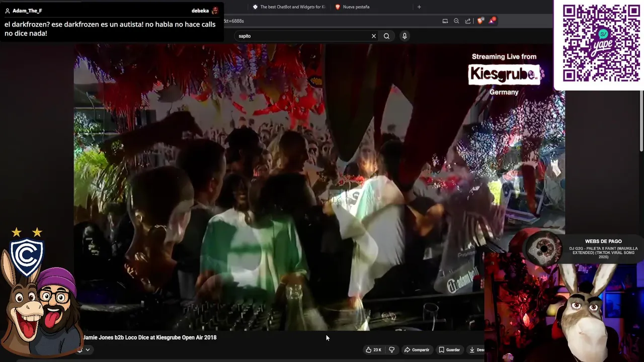Open the 'Compartir' share button

(x=417, y=350)
